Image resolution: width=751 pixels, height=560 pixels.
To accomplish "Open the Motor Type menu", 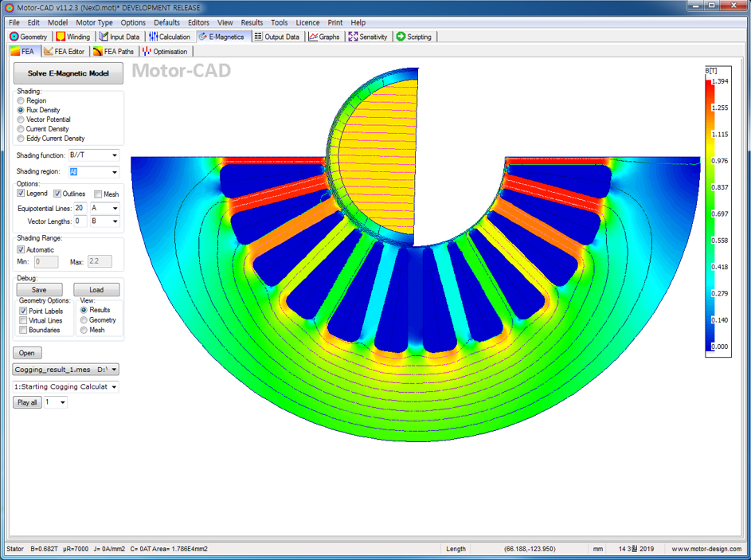I will pyautogui.click(x=94, y=22).
